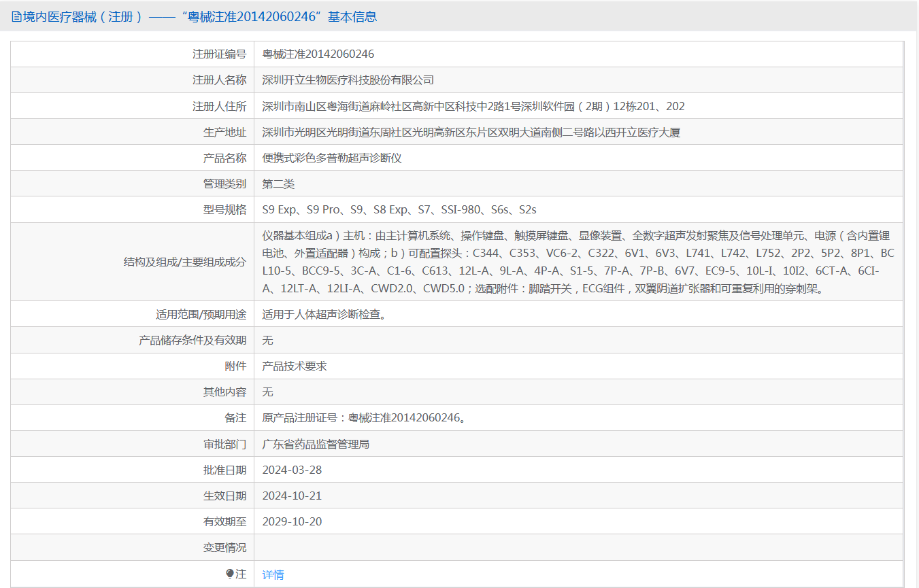Click the 批准日期 label
This screenshot has width=919, height=588.
(x=225, y=470)
